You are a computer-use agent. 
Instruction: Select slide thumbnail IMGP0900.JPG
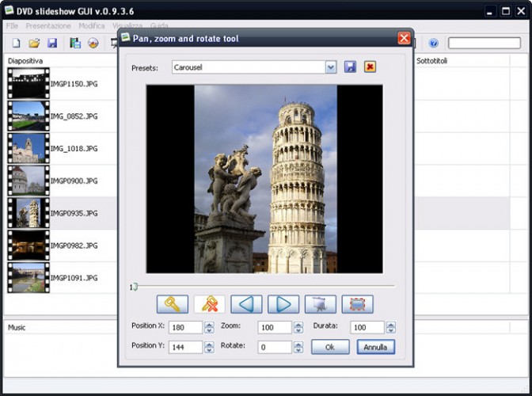point(28,181)
